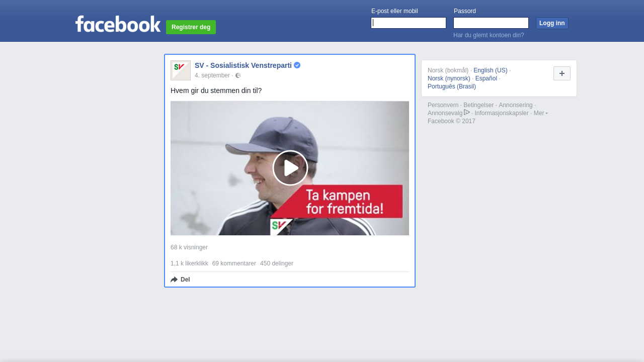Open the Annonsering footer link
Viewport: 644px width, 362px height.
516,105
